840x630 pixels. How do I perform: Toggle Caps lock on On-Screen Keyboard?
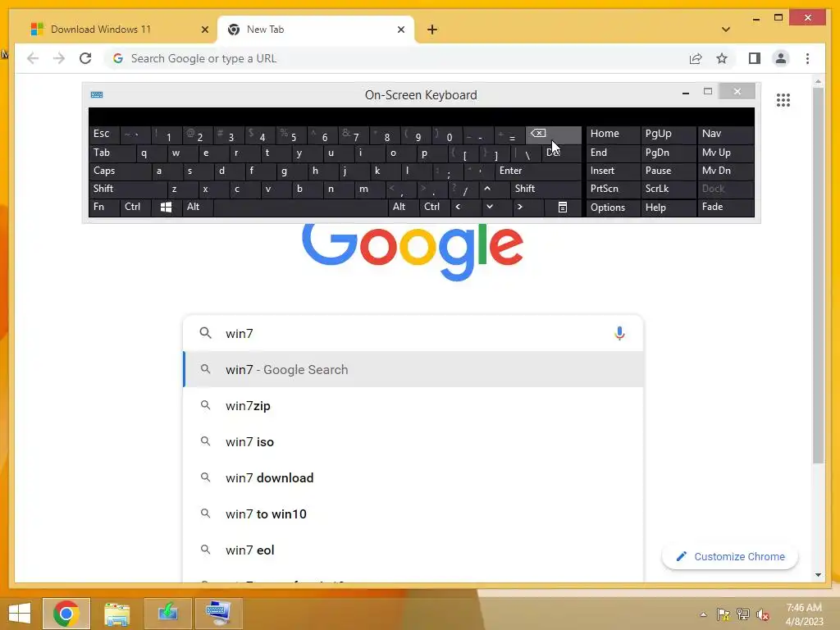coord(120,171)
